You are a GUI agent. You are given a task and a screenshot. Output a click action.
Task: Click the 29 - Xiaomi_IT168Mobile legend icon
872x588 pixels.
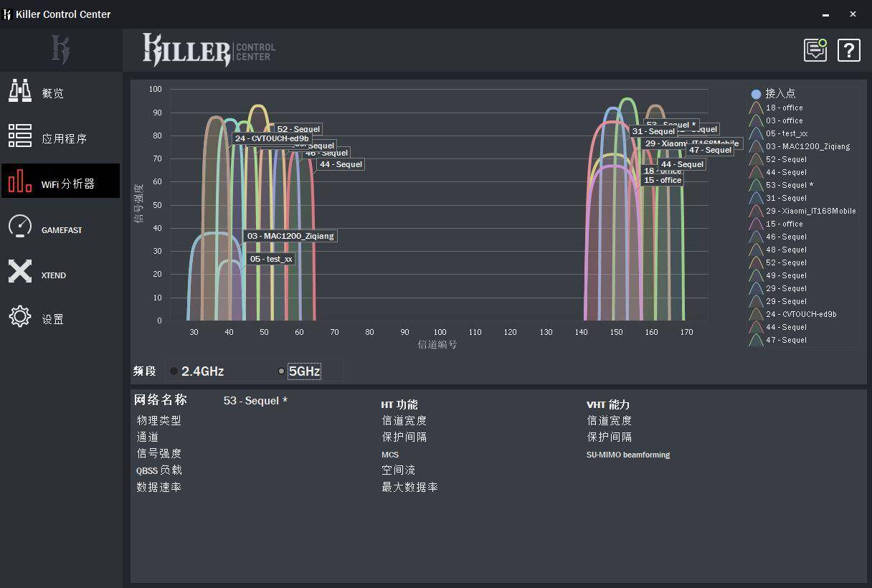click(756, 211)
